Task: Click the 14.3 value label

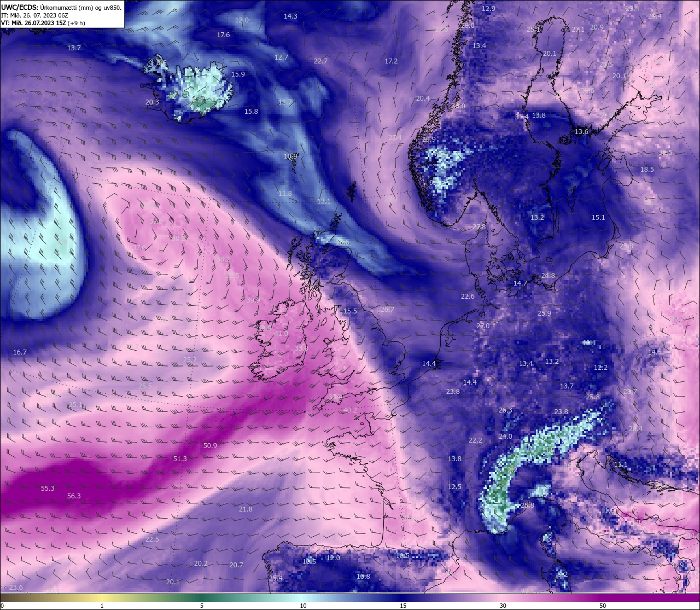Action: [x=290, y=16]
